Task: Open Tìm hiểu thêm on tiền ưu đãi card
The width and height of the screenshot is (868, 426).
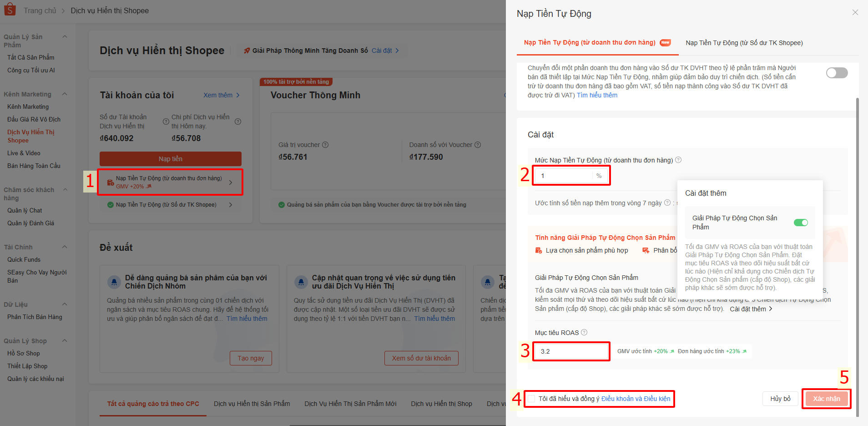Action: coord(434,319)
